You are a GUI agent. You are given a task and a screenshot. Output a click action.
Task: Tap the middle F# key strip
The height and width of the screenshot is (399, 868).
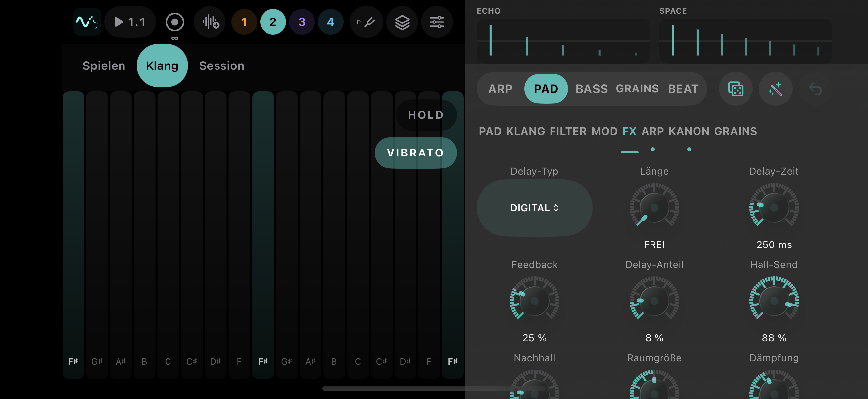point(263,235)
